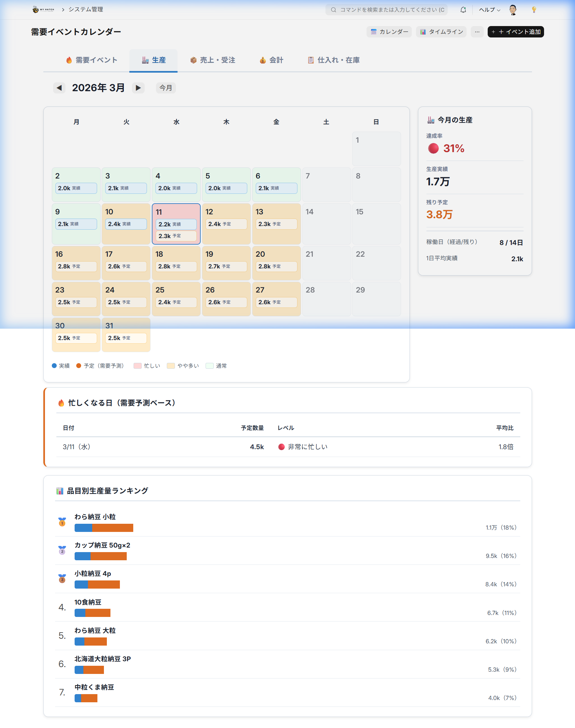Switch to カレンダー view
This screenshot has width=575, height=728.
pyautogui.click(x=389, y=32)
